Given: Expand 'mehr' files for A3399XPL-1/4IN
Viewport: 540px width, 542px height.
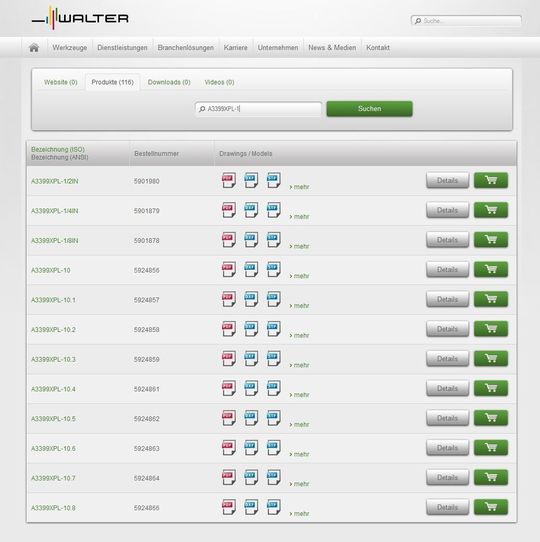Looking at the screenshot, I should coord(299,217).
